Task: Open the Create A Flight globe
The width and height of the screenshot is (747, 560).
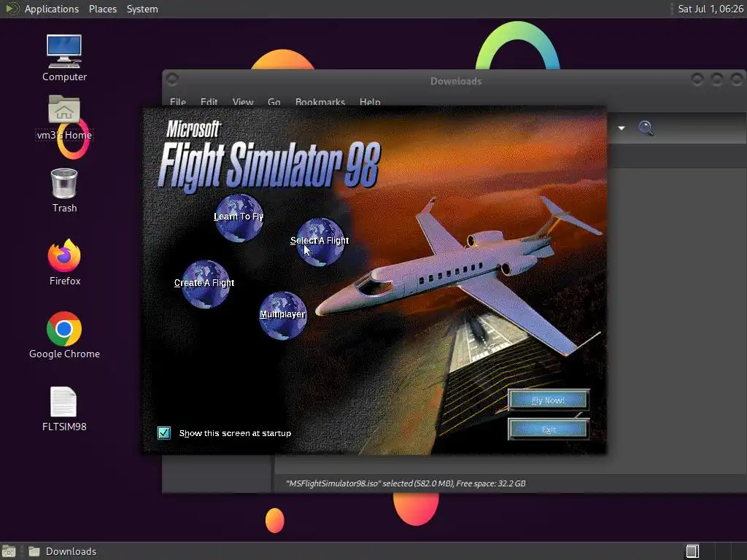Action: (x=205, y=284)
